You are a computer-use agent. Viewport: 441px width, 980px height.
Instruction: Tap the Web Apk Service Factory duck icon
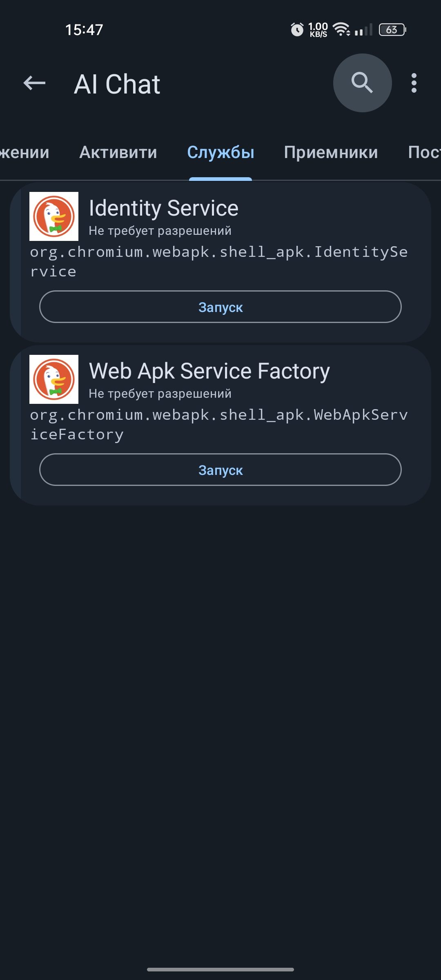tap(54, 379)
